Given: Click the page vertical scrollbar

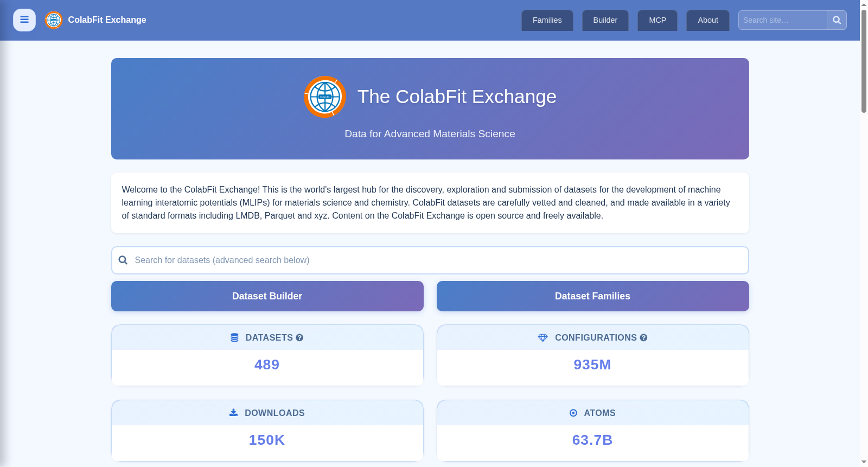Looking at the screenshot, I should point(864,60).
